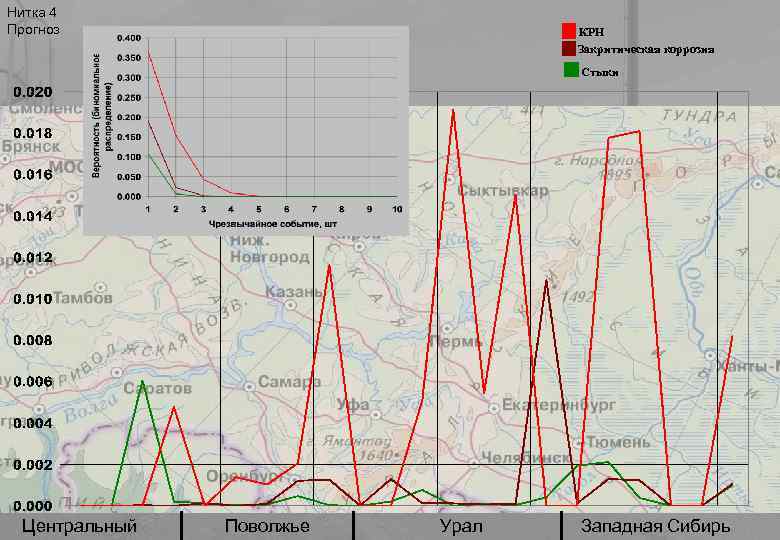Click the Чрезвычайное событие, шт axis title

273,224
